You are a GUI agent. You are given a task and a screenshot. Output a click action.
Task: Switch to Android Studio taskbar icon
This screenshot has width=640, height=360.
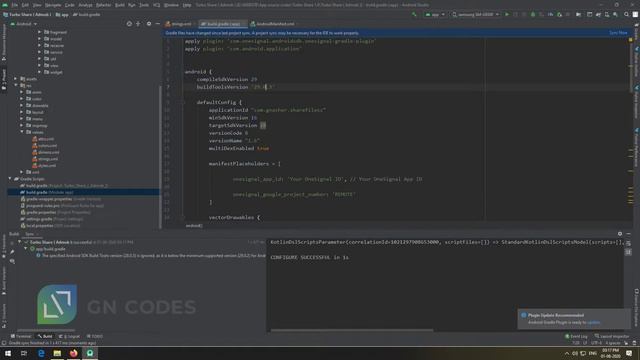(90, 353)
